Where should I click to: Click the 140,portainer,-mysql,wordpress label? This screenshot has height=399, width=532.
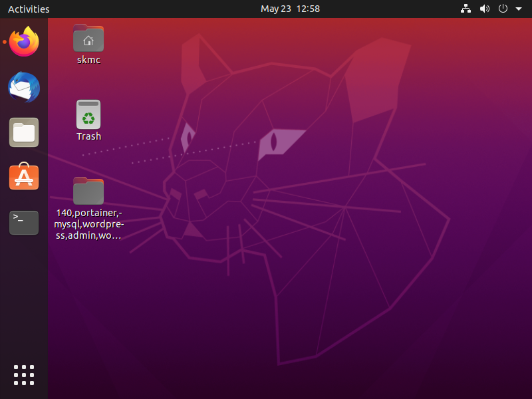[88, 224]
